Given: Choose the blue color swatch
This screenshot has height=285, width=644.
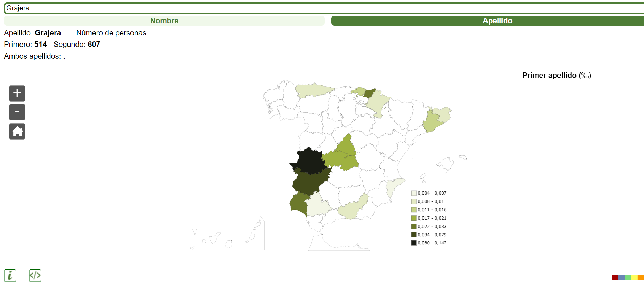Looking at the screenshot, I should pos(621,277).
